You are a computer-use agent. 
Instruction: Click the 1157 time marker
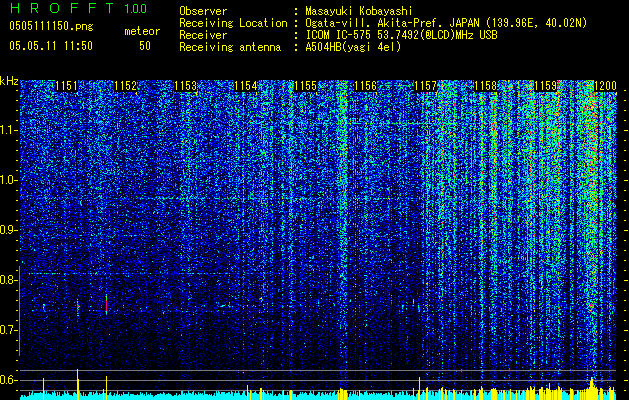[x=426, y=86]
